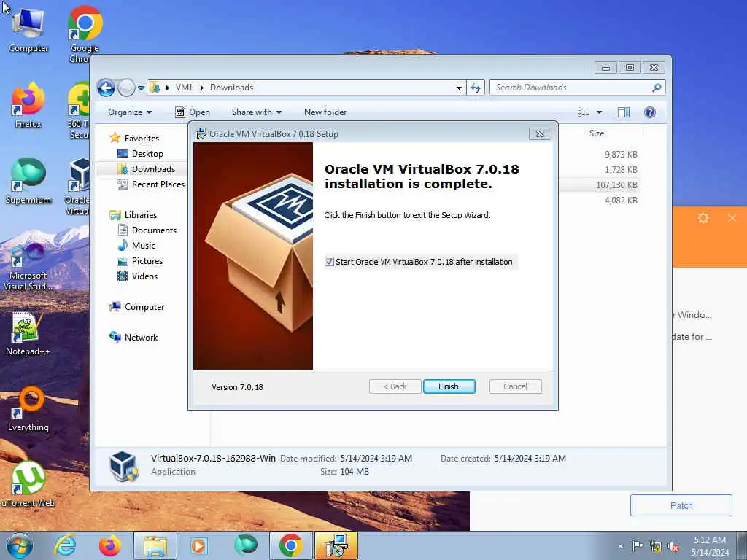The height and width of the screenshot is (560, 747).
Task: Select Downloads under Favorites
Action: click(153, 169)
